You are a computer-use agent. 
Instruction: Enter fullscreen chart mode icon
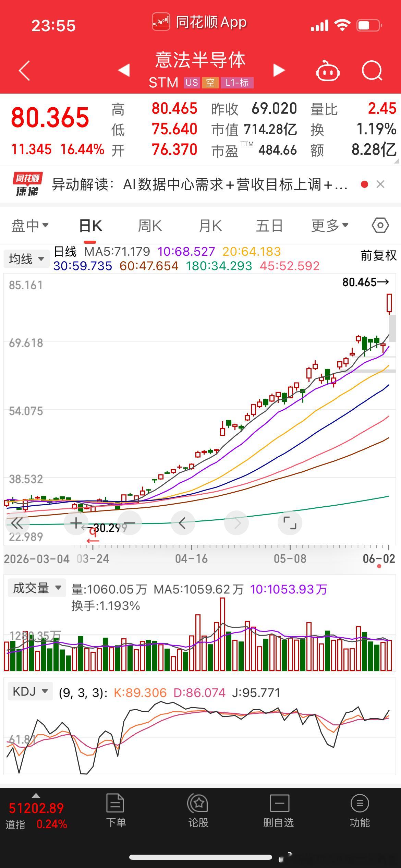pyautogui.click(x=290, y=523)
